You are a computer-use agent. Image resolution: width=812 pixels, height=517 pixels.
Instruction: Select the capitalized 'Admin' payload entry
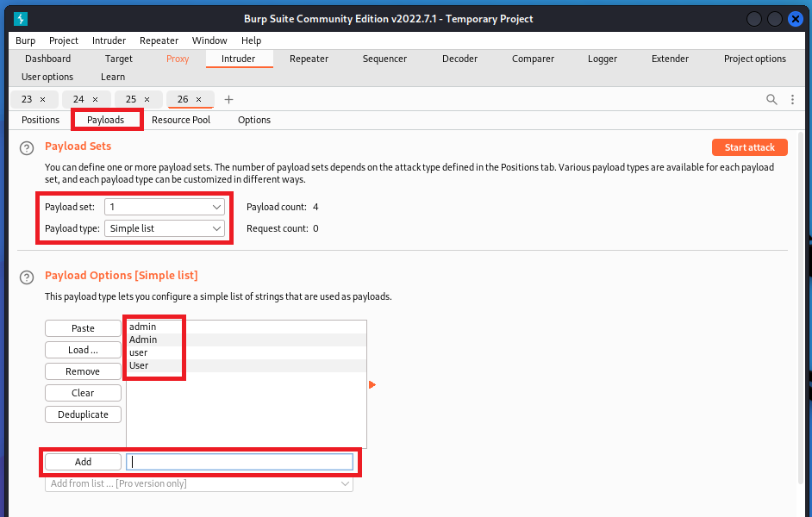click(x=247, y=339)
